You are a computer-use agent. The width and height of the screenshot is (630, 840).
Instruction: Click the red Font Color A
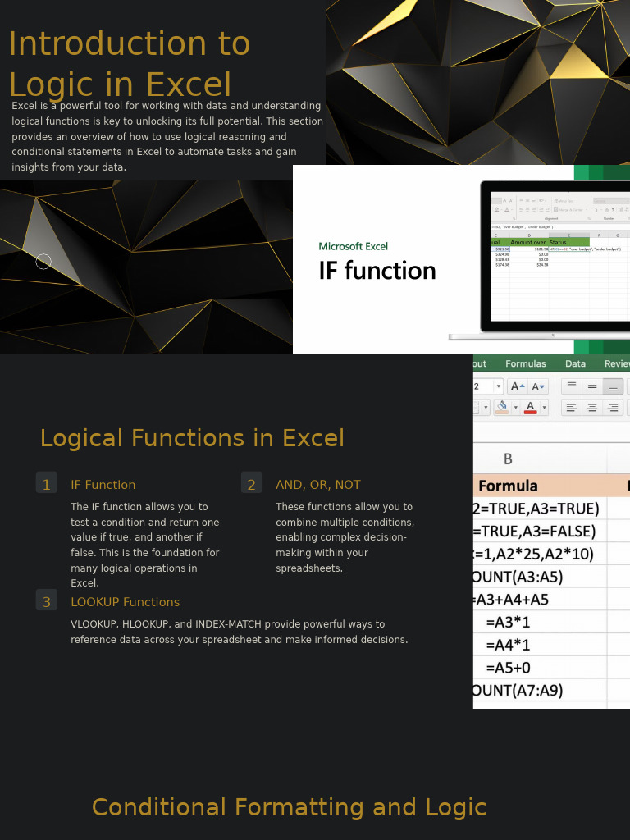(531, 407)
